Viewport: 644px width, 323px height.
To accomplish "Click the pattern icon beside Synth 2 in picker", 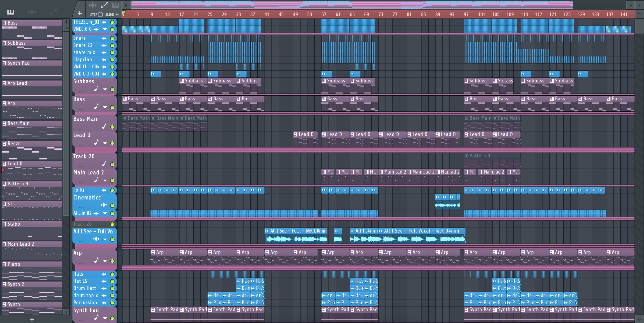I will pos(4,284).
